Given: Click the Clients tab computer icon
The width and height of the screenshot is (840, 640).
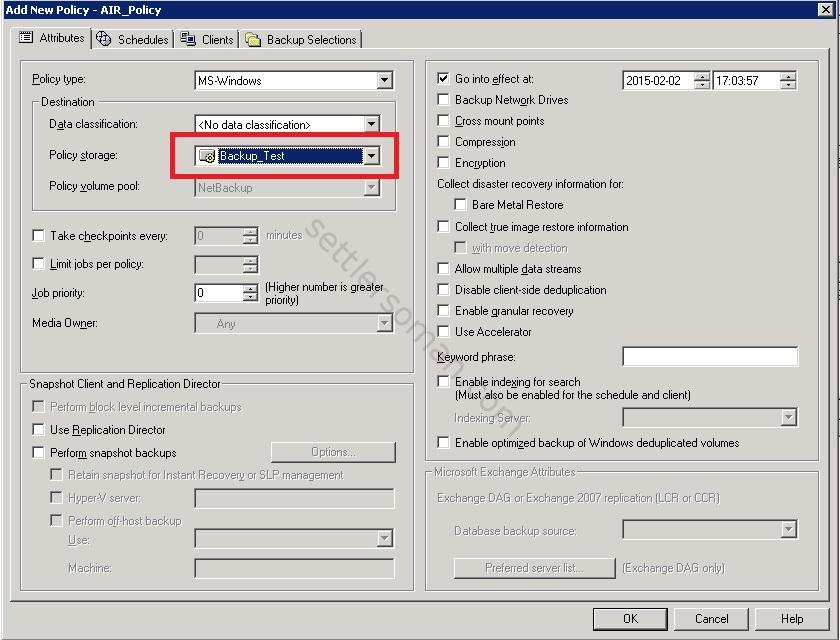Looking at the screenshot, I should (186, 39).
